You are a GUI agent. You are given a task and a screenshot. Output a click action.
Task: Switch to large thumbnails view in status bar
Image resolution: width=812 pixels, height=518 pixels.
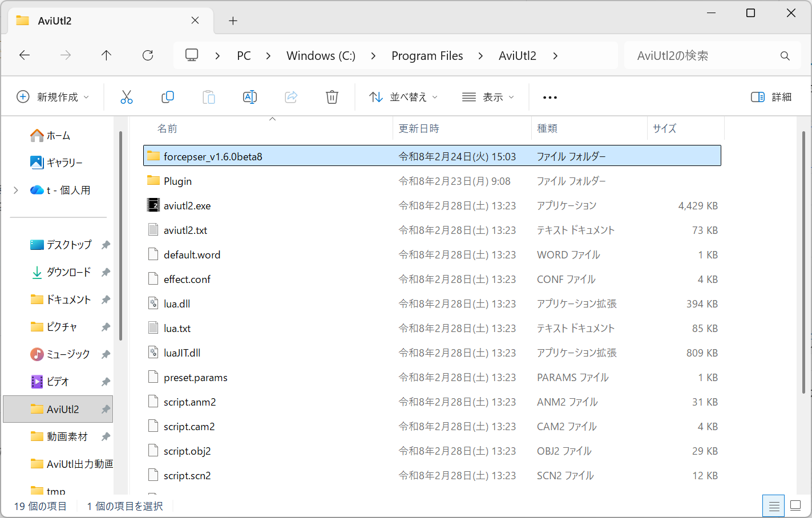click(x=795, y=505)
